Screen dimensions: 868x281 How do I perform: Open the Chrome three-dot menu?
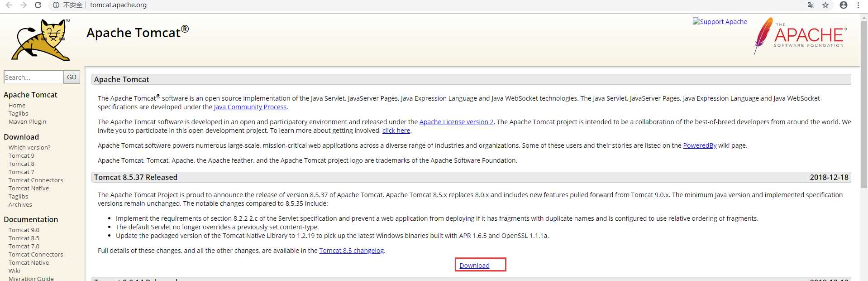[858, 5]
